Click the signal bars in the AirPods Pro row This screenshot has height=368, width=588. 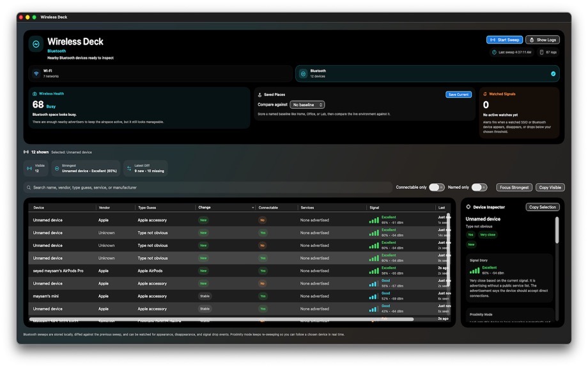pyautogui.click(x=373, y=271)
